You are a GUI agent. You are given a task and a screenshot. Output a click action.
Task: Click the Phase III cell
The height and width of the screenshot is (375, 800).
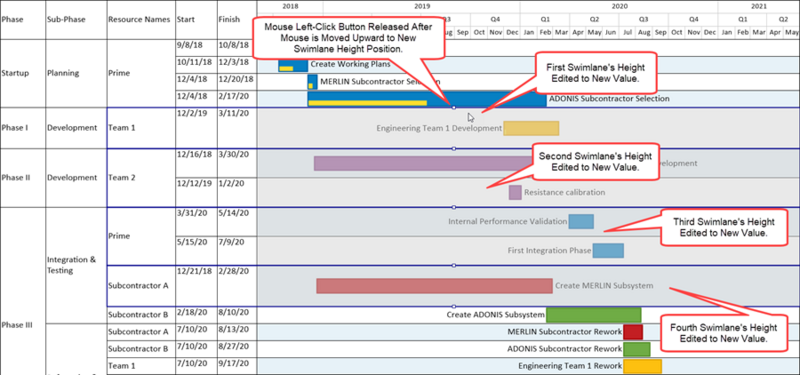click(22, 291)
